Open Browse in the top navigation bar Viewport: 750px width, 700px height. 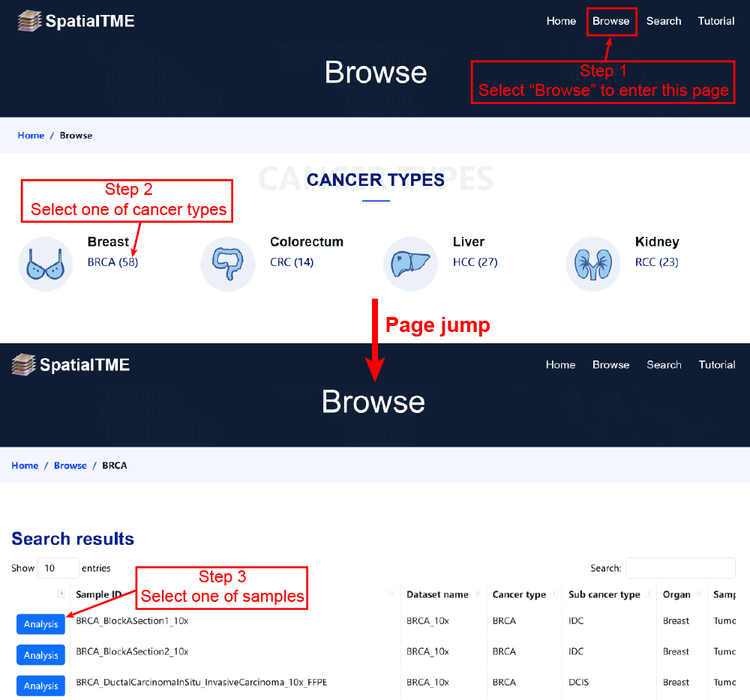click(610, 21)
